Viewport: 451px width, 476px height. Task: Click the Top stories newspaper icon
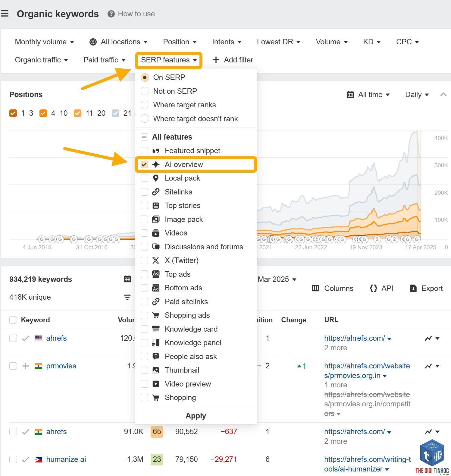click(155, 206)
